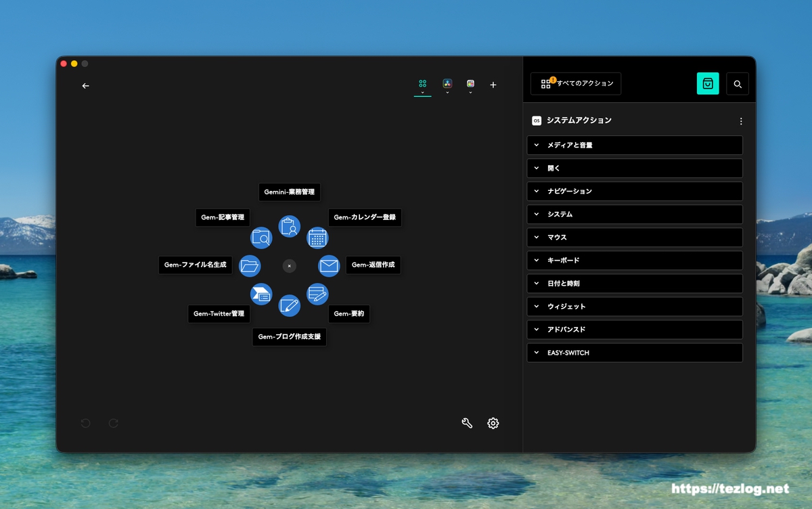The height and width of the screenshot is (509, 812).
Task: Open the Gem-Twitter管理 paper icon
Action: pyautogui.click(x=261, y=294)
